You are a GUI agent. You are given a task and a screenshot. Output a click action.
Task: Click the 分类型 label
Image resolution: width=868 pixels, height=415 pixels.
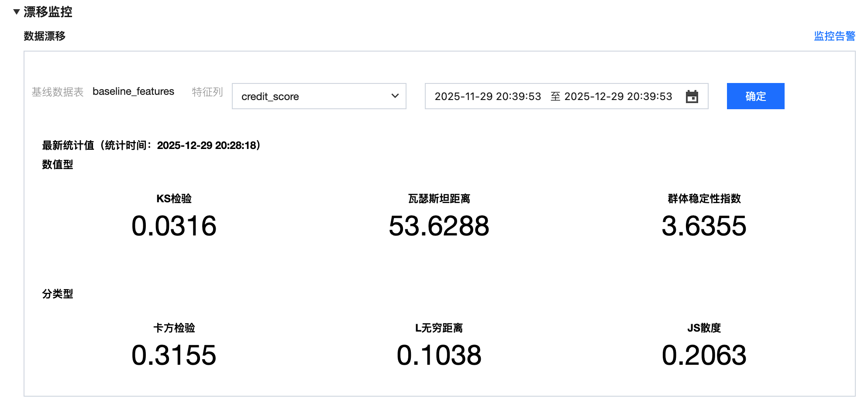point(58,294)
